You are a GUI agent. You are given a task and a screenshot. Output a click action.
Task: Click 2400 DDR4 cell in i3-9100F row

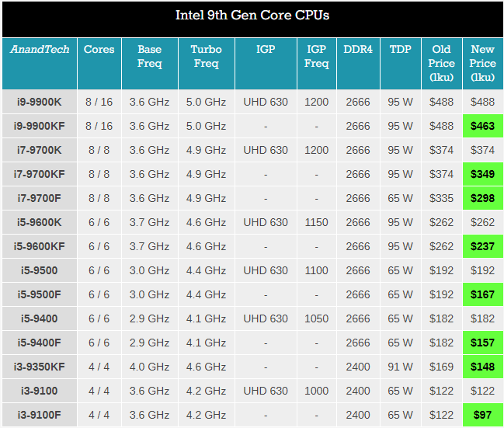(358, 416)
